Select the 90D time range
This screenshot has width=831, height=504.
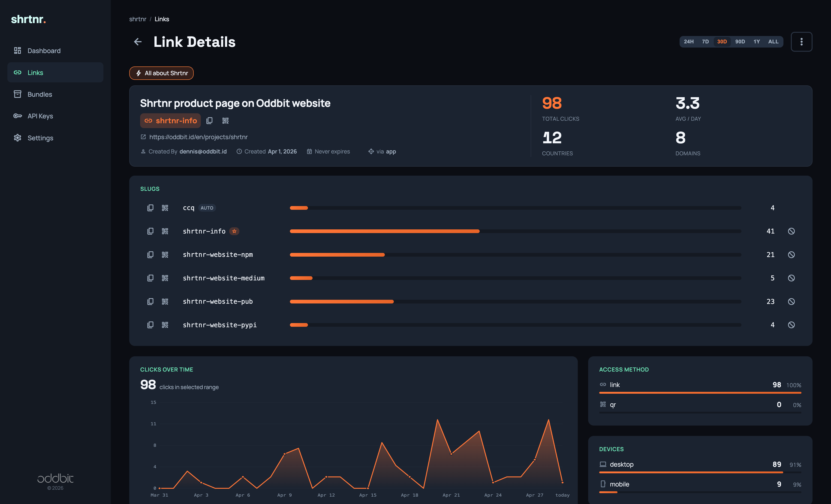(740, 42)
